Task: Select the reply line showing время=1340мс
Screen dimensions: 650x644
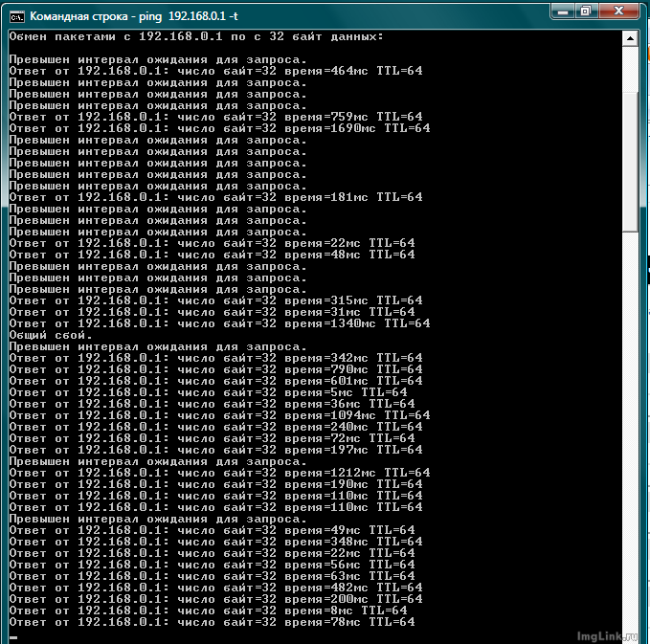Action: [220, 323]
